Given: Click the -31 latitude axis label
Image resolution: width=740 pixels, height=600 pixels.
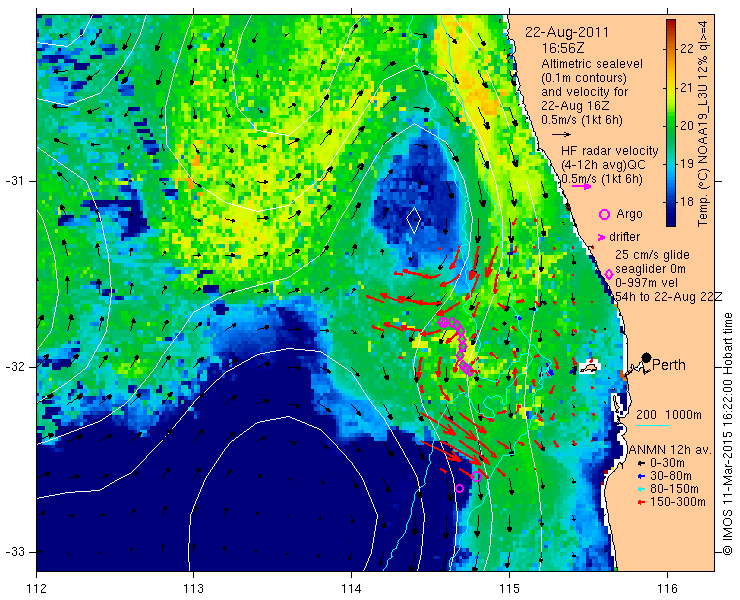Looking at the screenshot, I should [x=14, y=181].
